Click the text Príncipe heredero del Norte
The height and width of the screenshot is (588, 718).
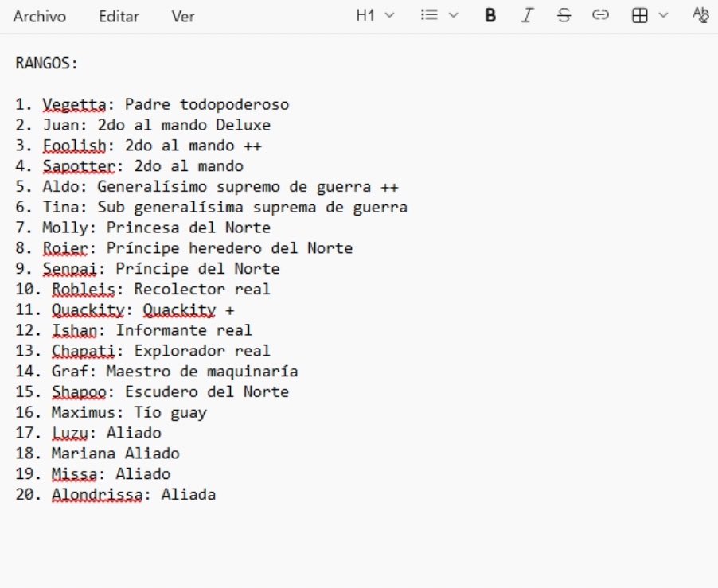pyautogui.click(x=230, y=248)
